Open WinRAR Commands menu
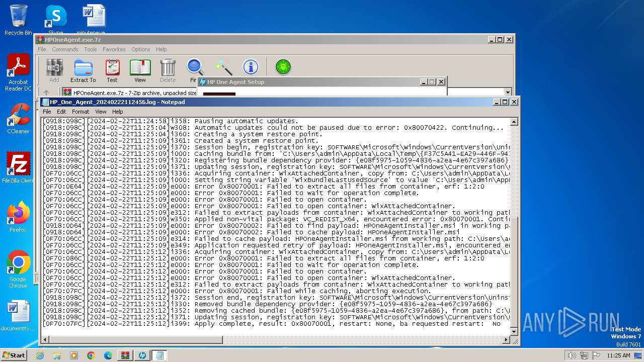644x362 pixels. (65, 49)
